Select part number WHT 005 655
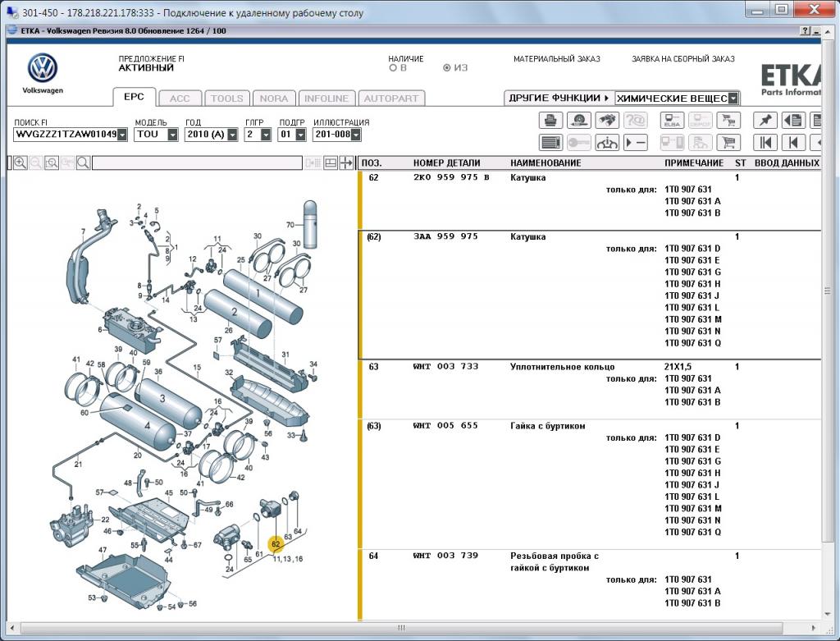840x641 pixels. tap(445, 425)
